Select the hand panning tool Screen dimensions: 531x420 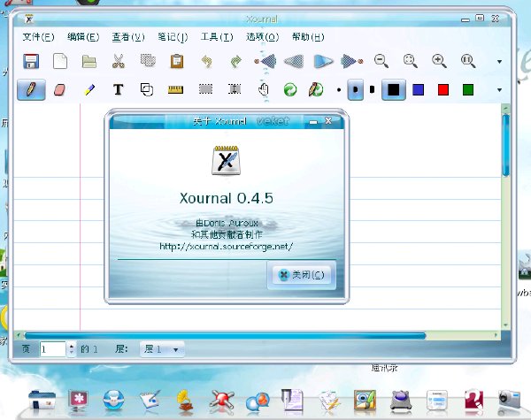pos(264,89)
